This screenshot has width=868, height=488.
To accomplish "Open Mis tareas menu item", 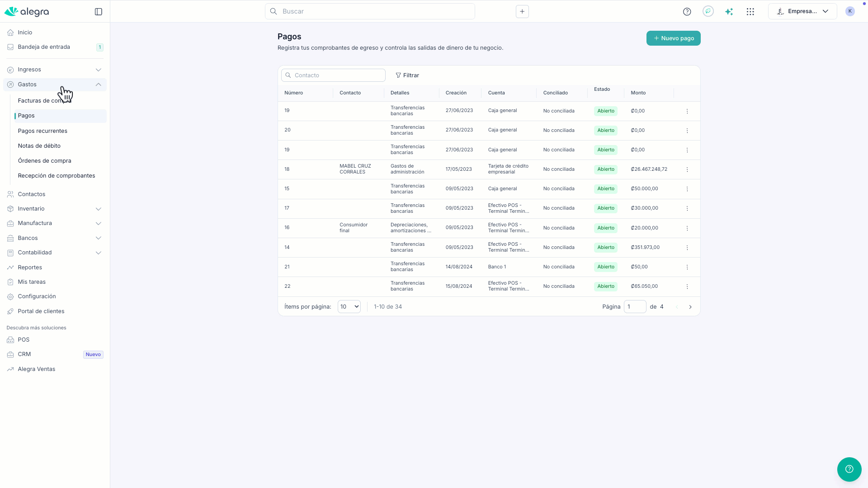I will tap(32, 282).
